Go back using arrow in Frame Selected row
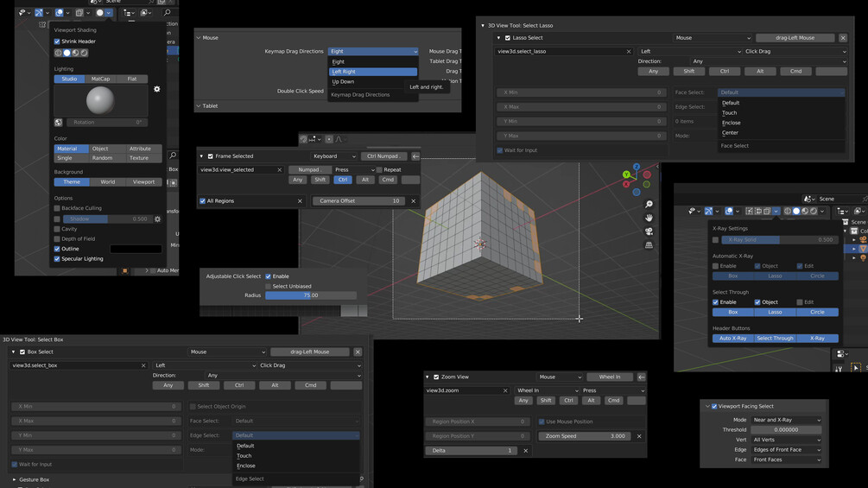The height and width of the screenshot is (488, 868). 415,156
